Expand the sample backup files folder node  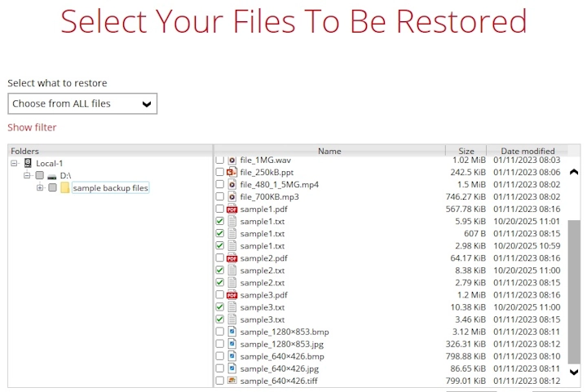[39, 187]
